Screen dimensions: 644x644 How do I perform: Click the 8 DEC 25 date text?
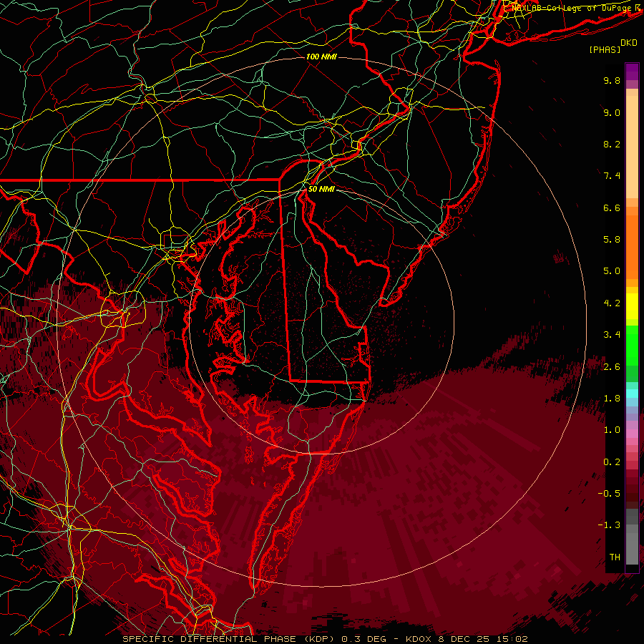464,639
